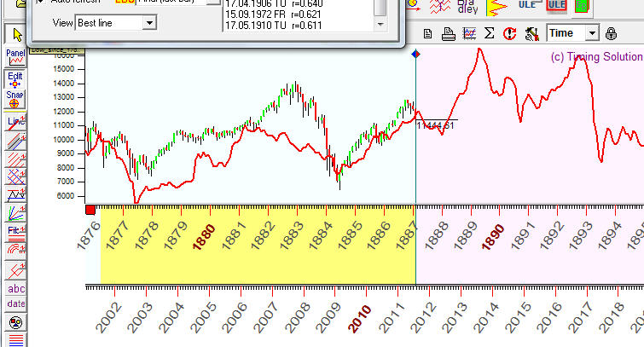Select the zigzag wave tool

(15, 195)
